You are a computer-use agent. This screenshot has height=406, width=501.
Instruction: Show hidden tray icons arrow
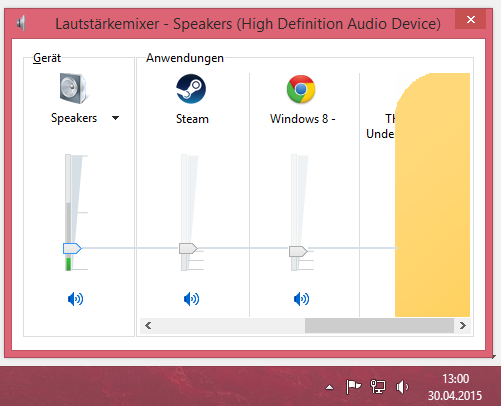tap(330, 387)
